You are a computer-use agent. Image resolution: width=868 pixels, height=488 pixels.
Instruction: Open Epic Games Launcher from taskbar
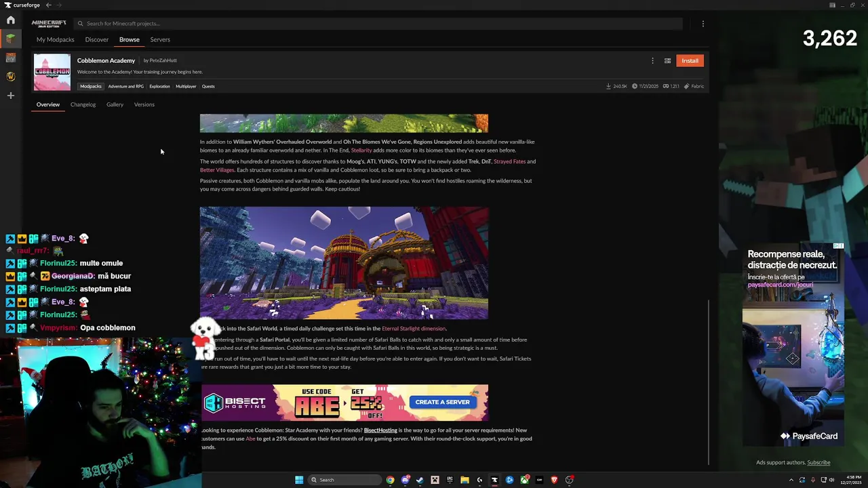click(x=450, y=480)
